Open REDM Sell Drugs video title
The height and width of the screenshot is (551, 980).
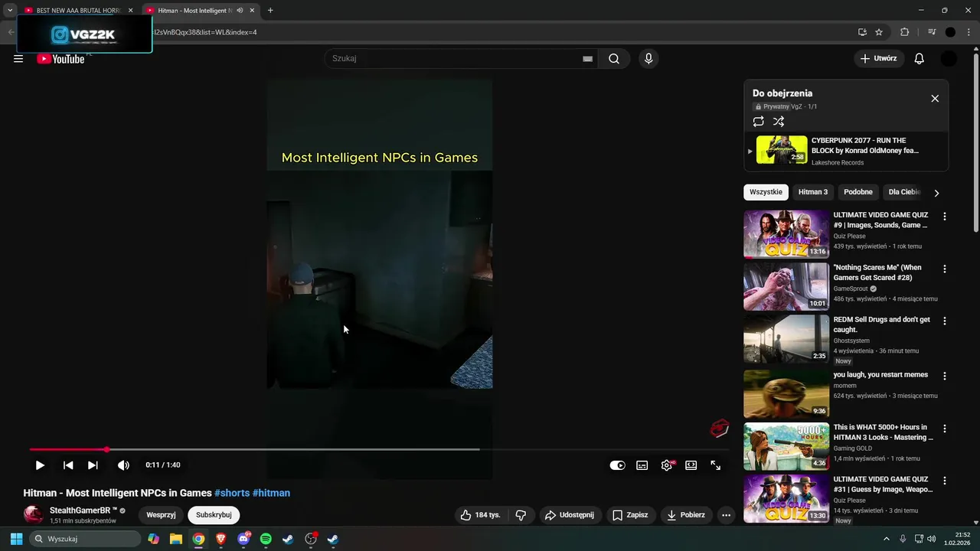882,324
